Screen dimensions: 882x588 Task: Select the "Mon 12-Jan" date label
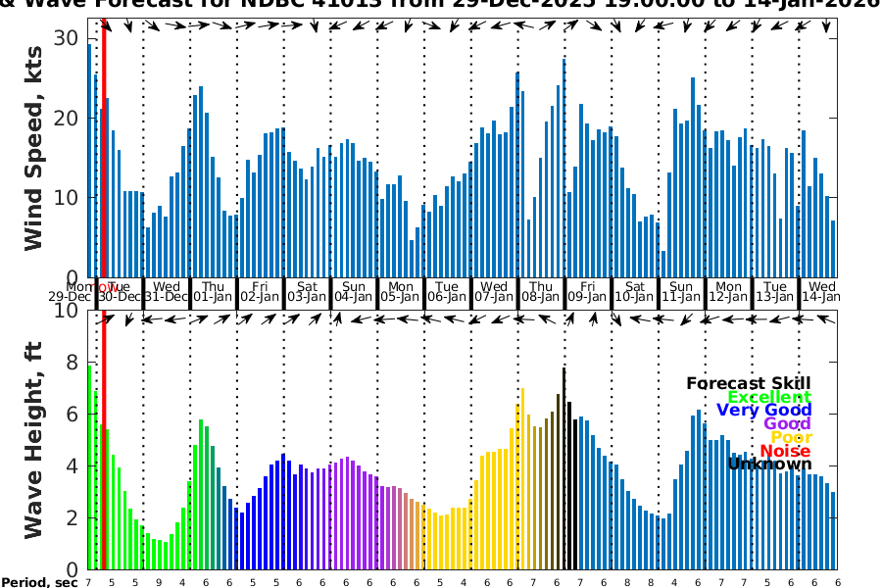(728, 291)
